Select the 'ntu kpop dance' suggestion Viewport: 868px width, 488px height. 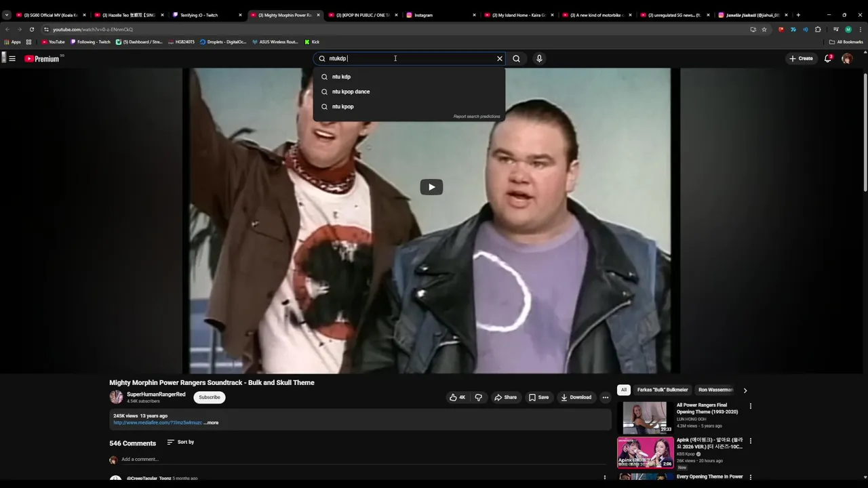(409, 91)
